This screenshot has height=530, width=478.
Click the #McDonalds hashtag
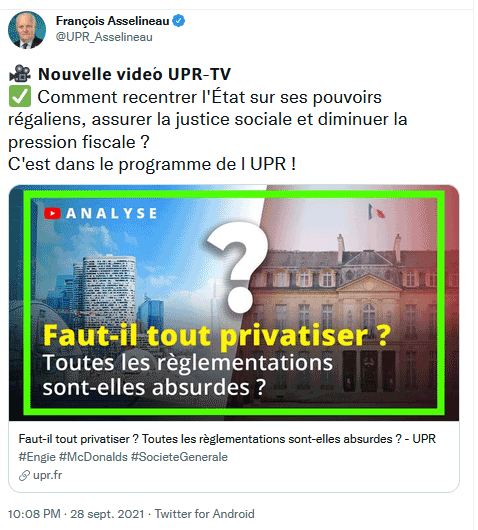pyautogui.click(x=93, y=457)
